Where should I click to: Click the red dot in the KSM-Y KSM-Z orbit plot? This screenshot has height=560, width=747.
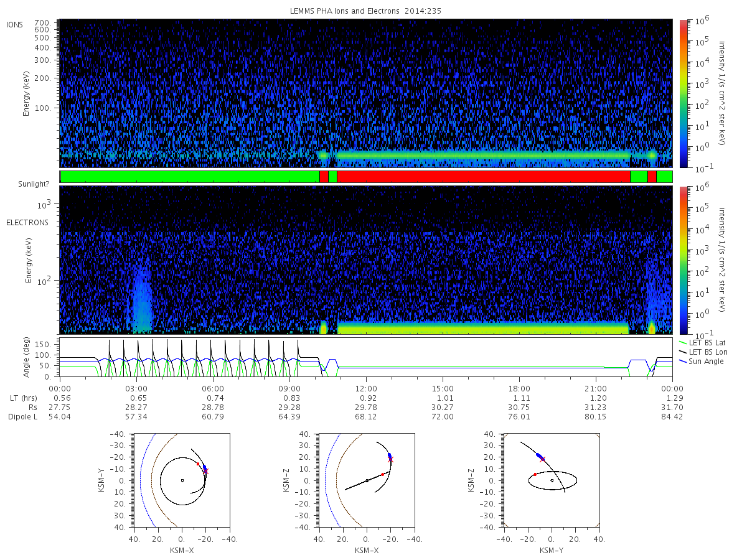[535, 475]
